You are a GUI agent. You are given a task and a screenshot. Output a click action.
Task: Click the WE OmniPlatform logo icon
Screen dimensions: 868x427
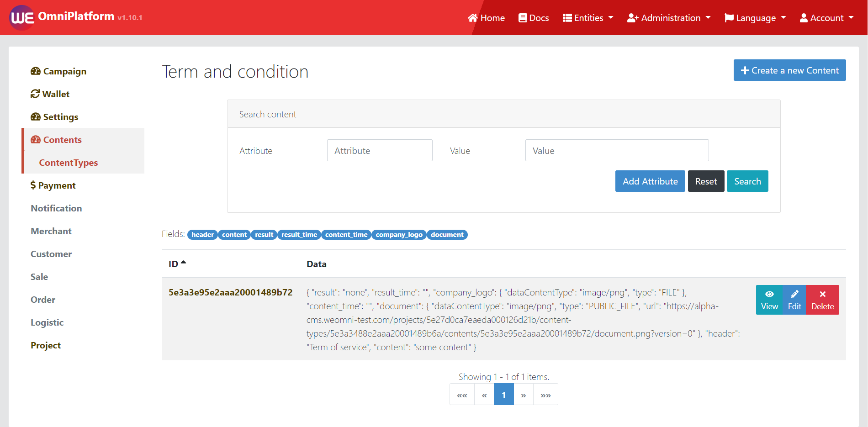(22, 18)
